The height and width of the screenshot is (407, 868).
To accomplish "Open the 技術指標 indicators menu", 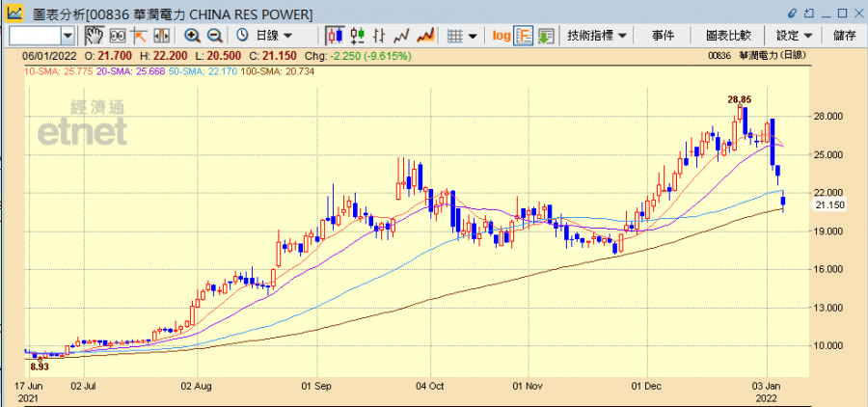I will click(x=598, y=36).
